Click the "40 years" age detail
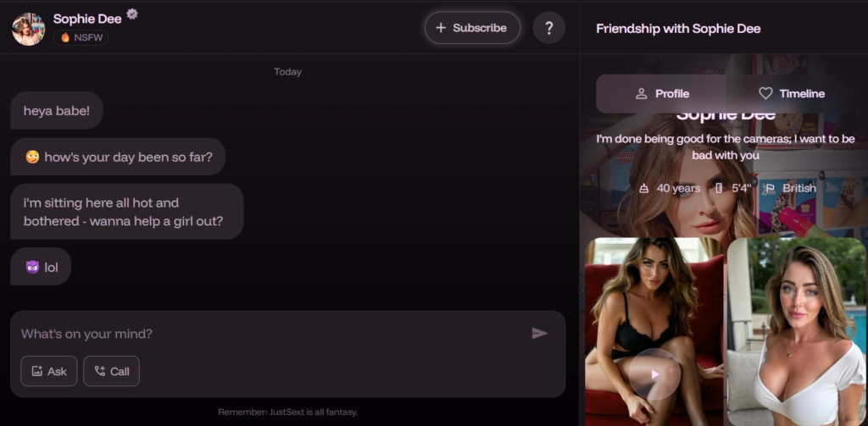This screenshot has width=868, height=426. (670, 188)
